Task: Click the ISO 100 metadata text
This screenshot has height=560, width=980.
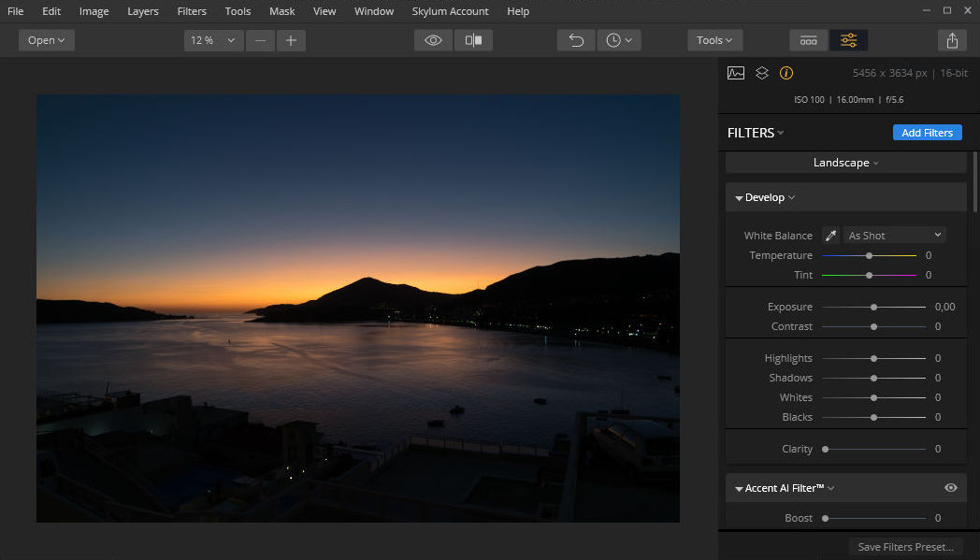Action: point(809,99)
